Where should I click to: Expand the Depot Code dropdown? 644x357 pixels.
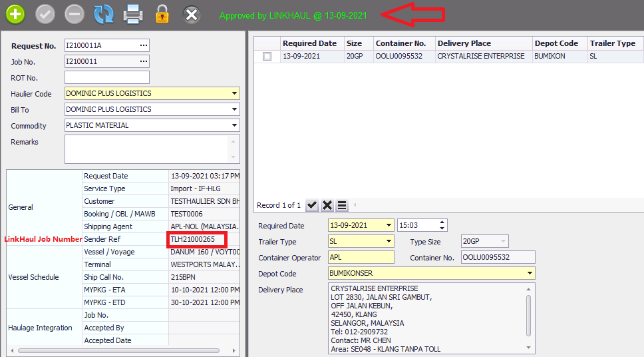point(530,274)
